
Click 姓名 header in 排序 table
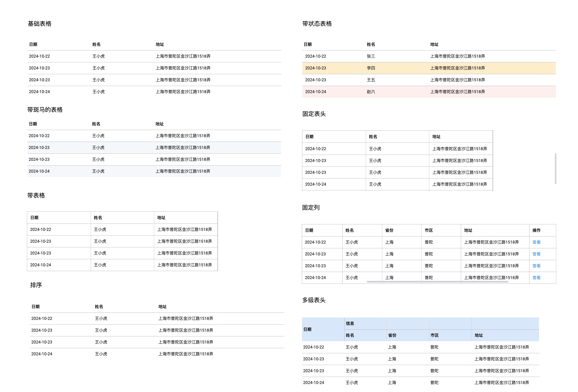tap(99, 307)
